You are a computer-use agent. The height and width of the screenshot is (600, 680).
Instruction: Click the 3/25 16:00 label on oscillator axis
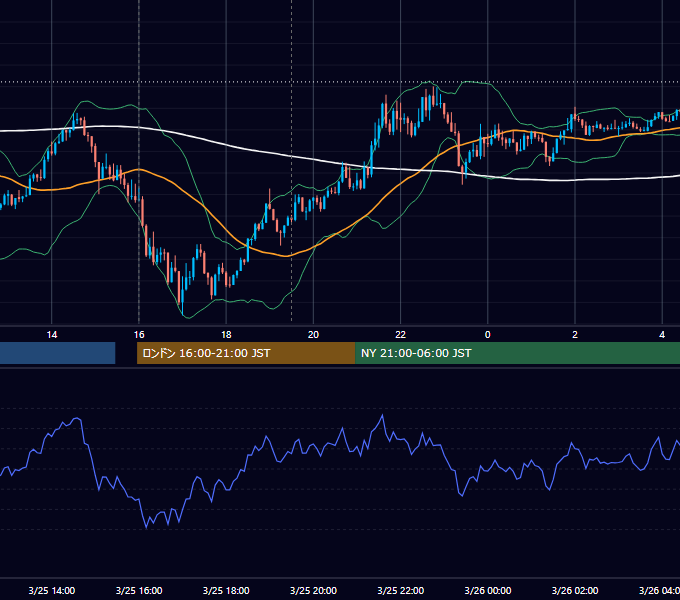pyautogui.click(x=139, y=590)
